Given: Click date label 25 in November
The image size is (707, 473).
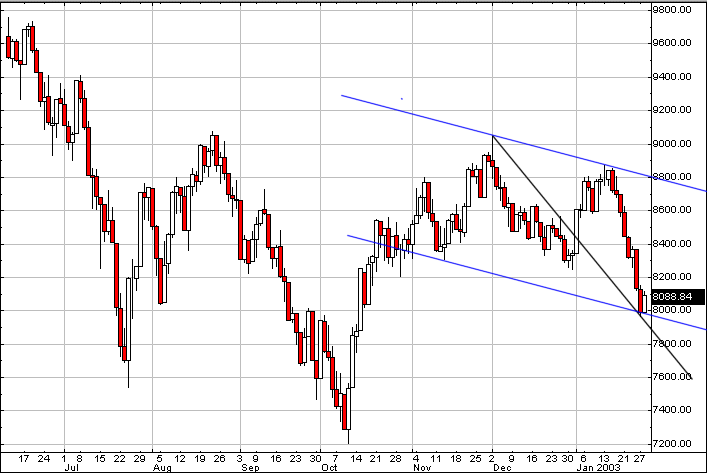Looking at the screenshot, I should (x=476, y=459).
